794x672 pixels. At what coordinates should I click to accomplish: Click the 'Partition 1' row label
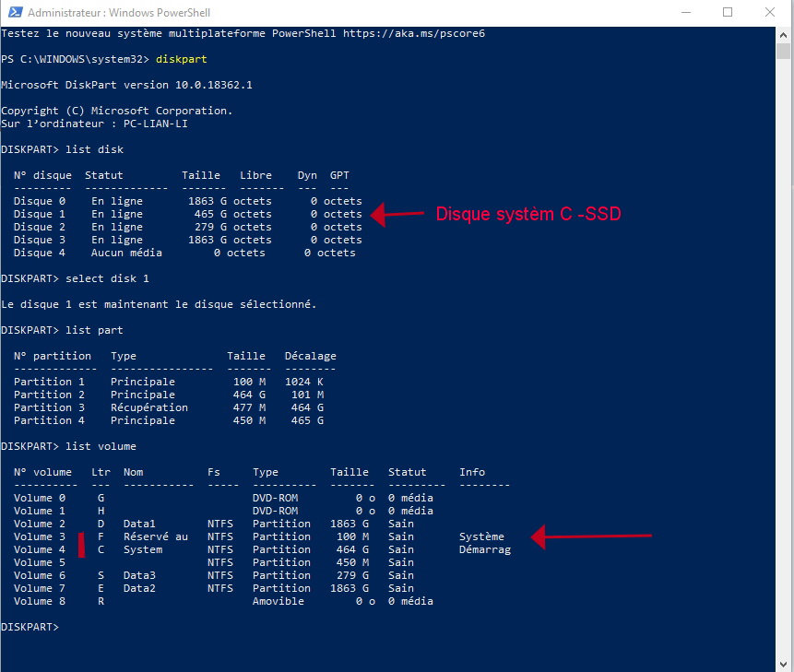[x=49, y=382]
